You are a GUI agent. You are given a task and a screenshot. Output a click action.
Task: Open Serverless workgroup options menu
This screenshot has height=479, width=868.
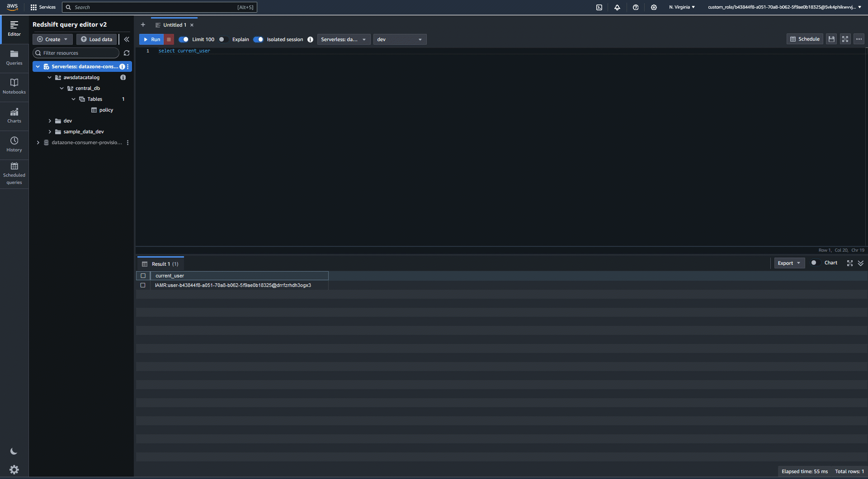pos(128,66)
